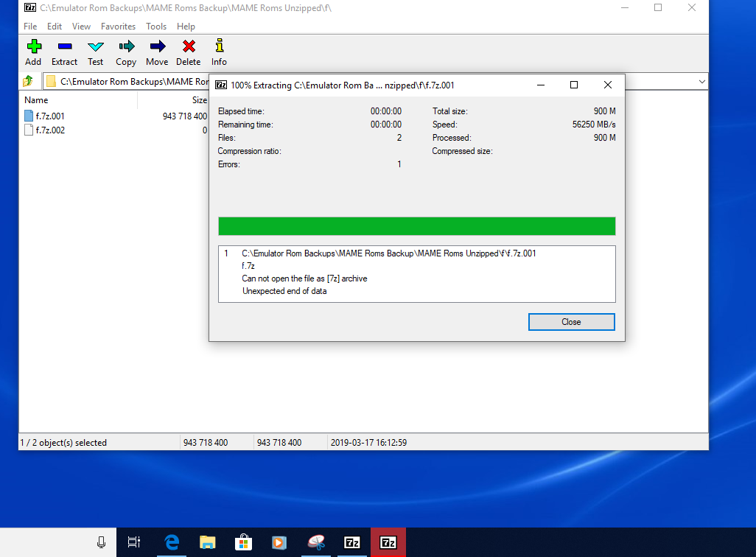Viewport: 756px width, 557px height.
Task: Click the Extract toolbar icon
Action: pos(64,52)
